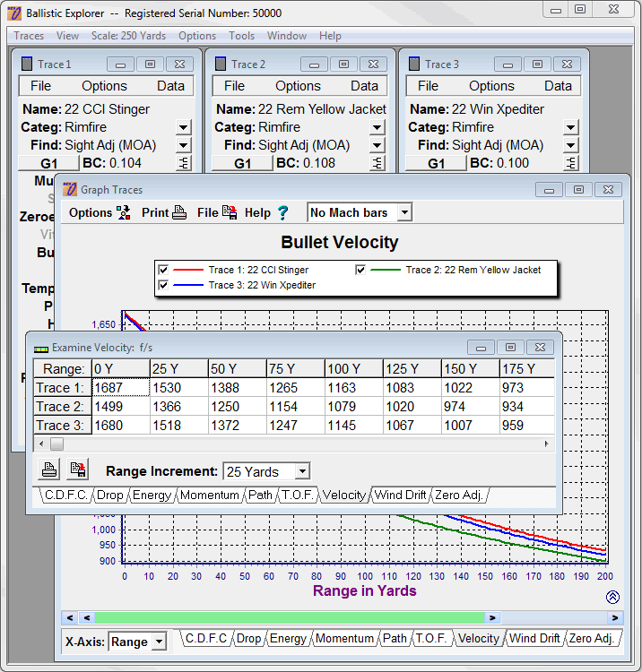Open Data menu in Trace 3 window

pyautogui.click(x=558, y=86)
